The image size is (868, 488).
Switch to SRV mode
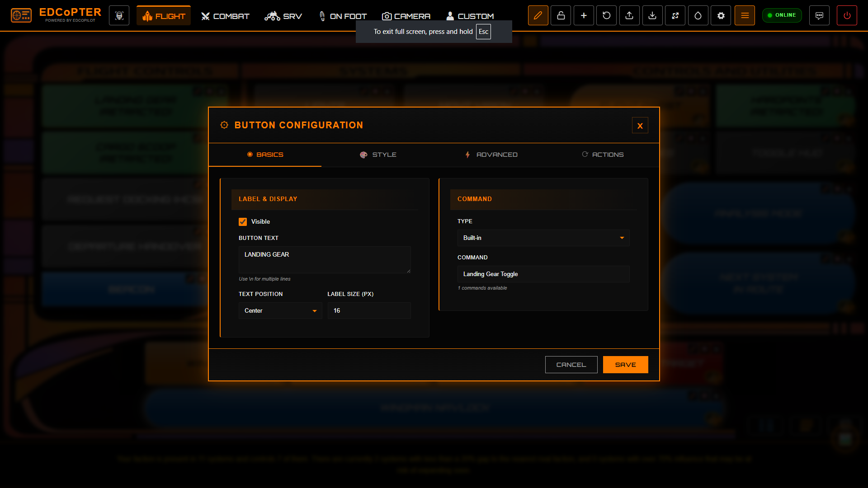point(283,15)
